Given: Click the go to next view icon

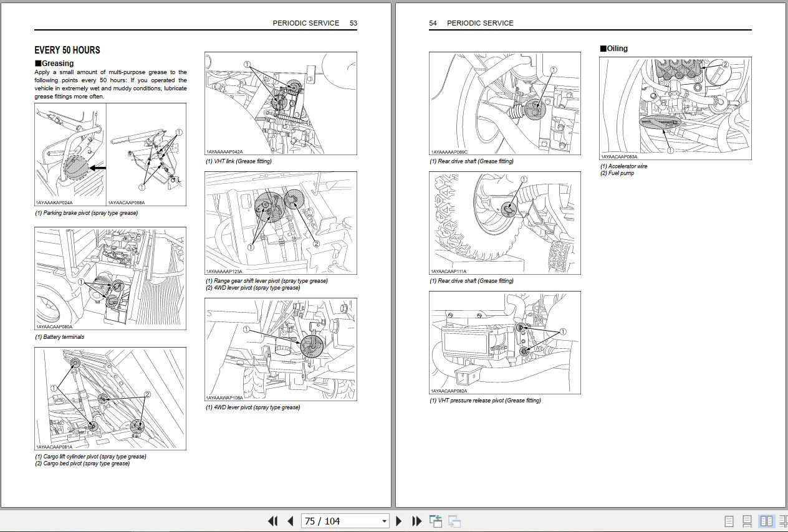Looking at the screenshot, I should coord(454,521).
